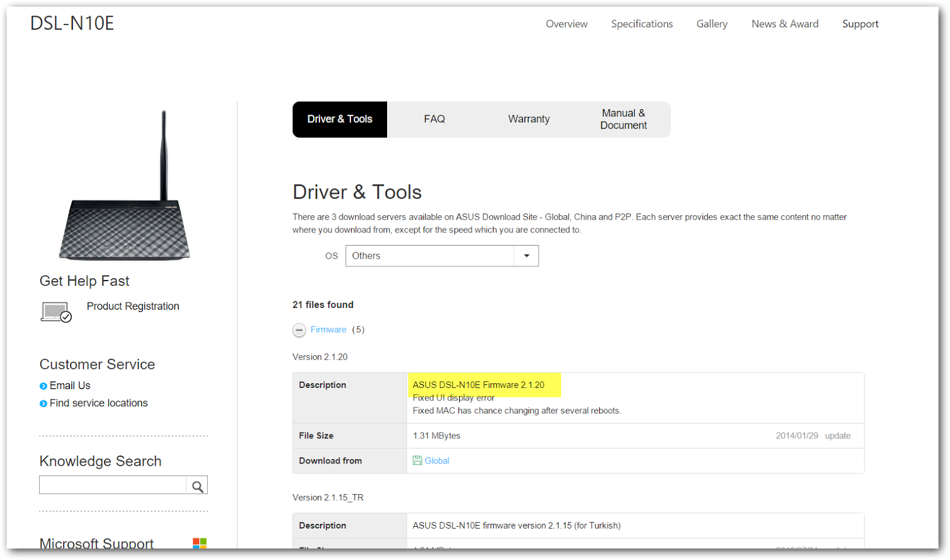Click Find service locations link
The width and height of the screenshot is (950, 560).
99,403
